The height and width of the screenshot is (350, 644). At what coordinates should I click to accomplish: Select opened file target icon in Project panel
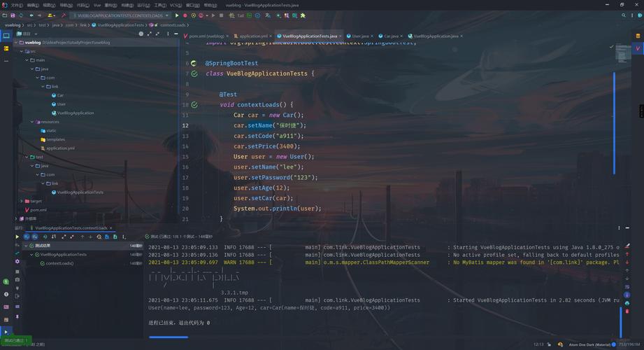141,34
